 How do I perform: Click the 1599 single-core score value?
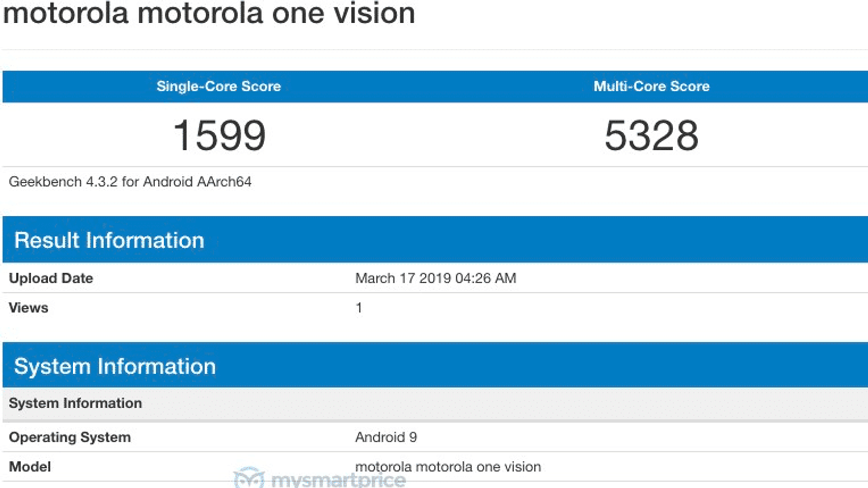click(x=219, y=136)
